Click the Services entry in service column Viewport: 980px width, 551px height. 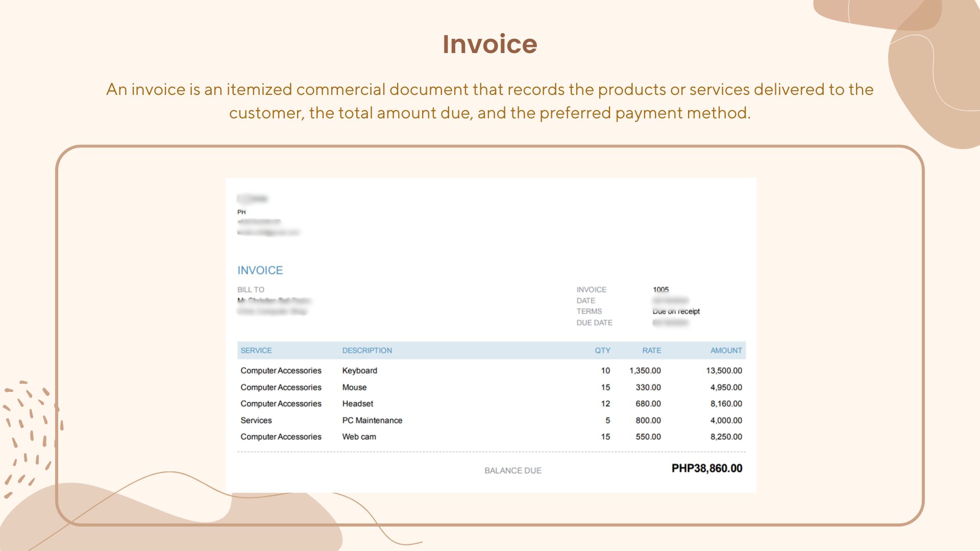(x=256, y=420)
